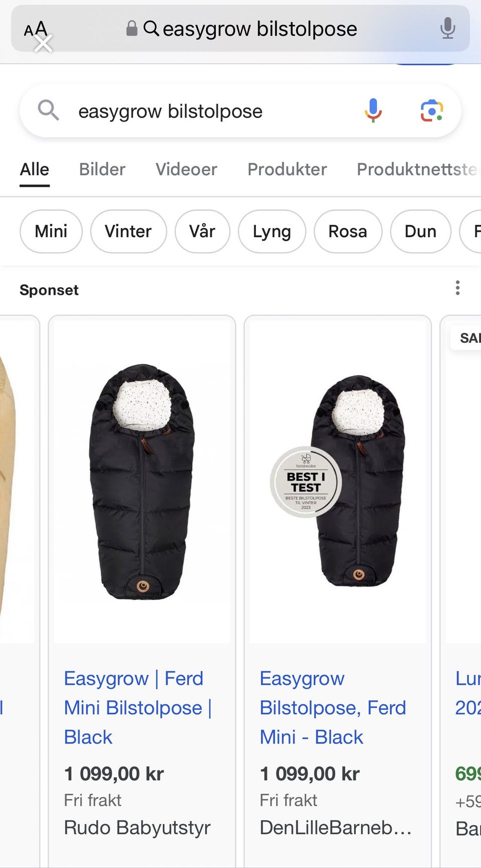
Task: Open Google Lens camera search
Action: [431, 111]
